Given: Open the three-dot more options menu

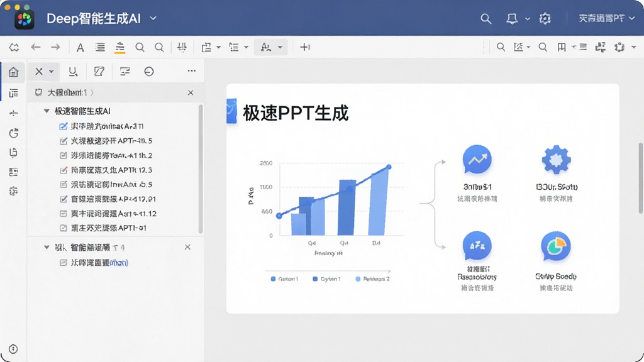Looking at the screenshot, I should pyautogui.click(x=191, y=71).
